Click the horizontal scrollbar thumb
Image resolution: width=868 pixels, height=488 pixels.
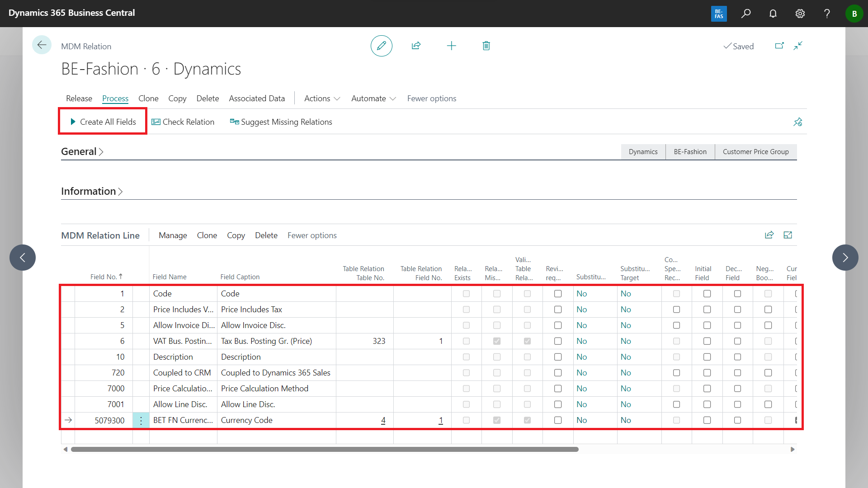coord(325,449)
